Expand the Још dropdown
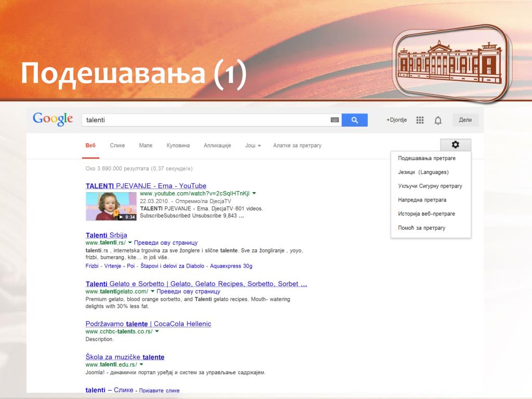 tap(253, 145)
